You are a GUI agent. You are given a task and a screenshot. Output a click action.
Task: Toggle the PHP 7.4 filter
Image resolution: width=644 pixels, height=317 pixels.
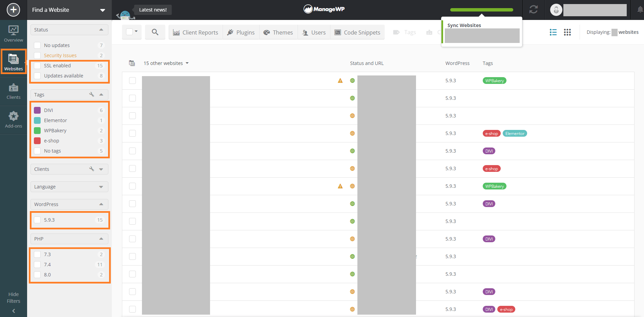point(37,265)
